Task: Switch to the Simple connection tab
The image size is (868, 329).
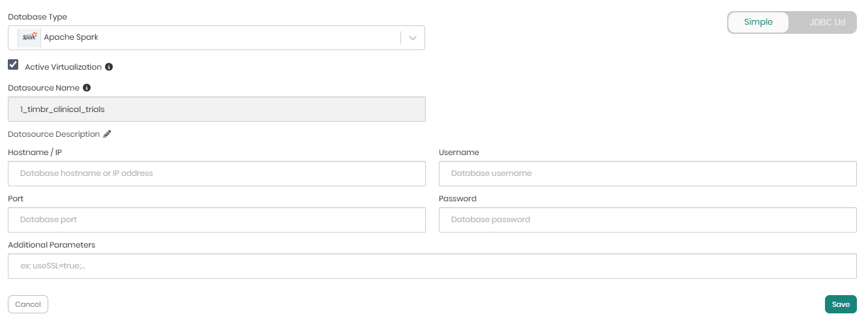Action: click(758, 22)
